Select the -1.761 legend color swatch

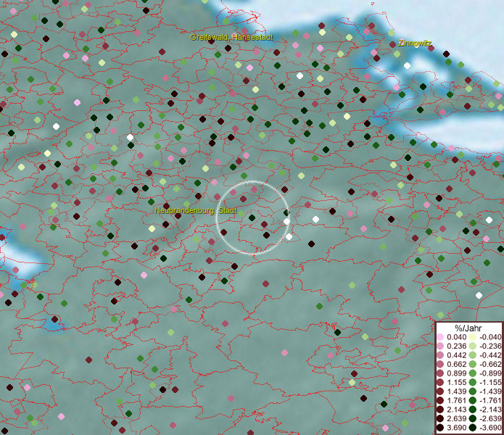point(473,400)
